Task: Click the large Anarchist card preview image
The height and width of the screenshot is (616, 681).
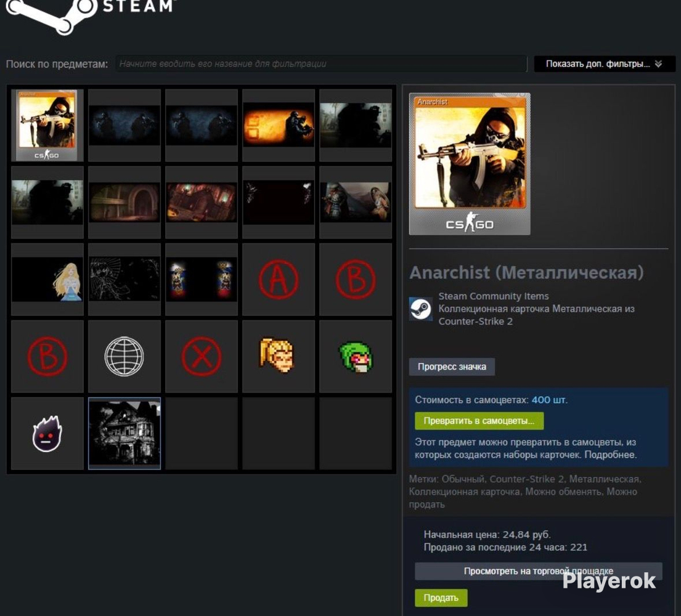Action: (470, 164)
